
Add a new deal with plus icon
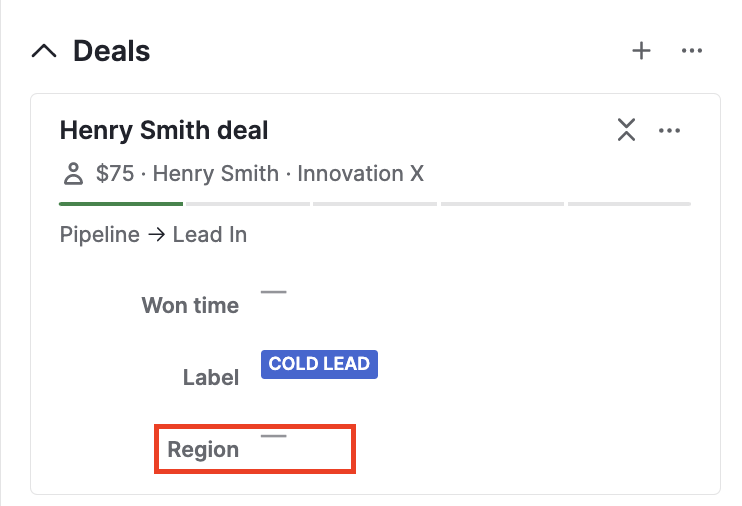[641, 51]
